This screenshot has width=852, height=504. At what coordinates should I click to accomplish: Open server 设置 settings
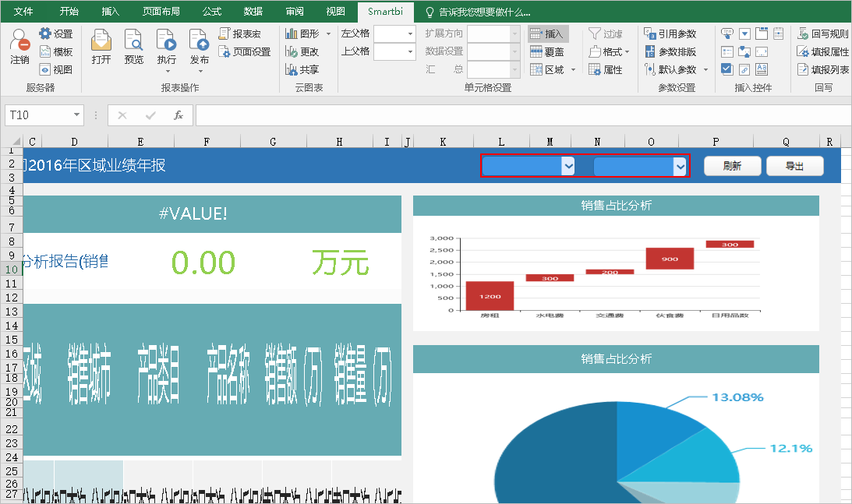[x=56, y=33]
